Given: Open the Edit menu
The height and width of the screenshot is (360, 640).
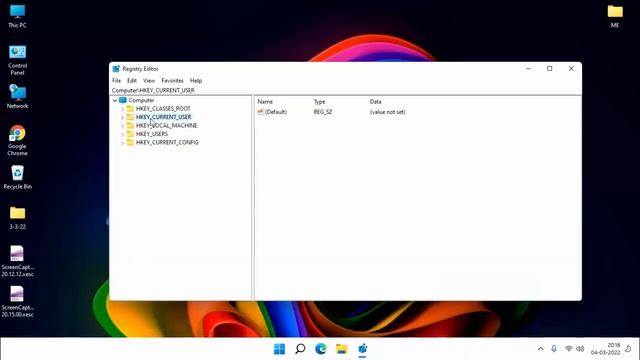Looking at the screenshot, I should coord(132,81).
